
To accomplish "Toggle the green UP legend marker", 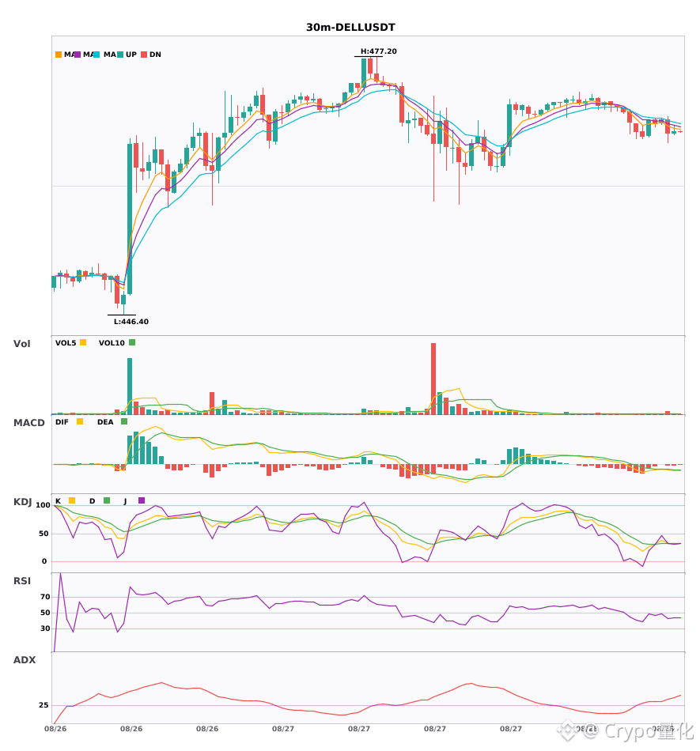I will pyautogui.click(x=121, y=55).
